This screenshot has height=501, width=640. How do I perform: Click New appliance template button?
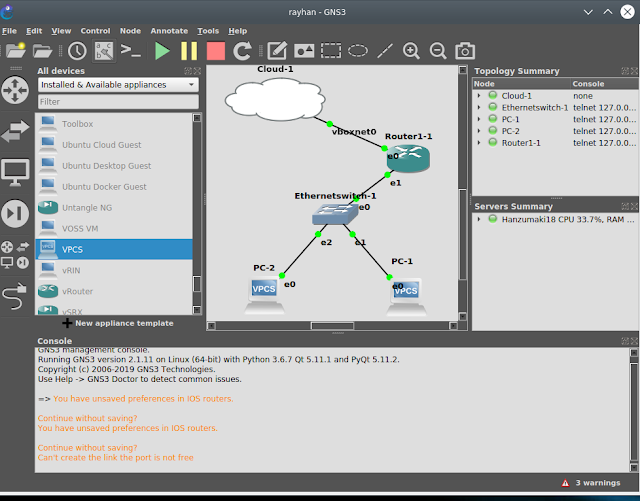[x=118, y=323]
